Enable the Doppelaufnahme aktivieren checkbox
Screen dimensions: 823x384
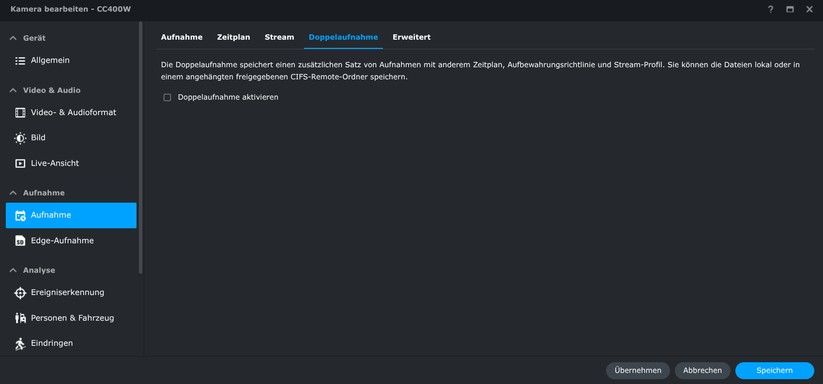pos(167,98)
